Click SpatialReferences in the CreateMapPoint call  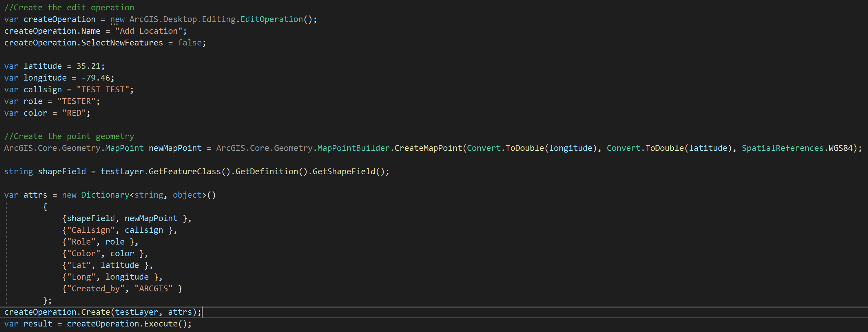(x=782, y=148)
